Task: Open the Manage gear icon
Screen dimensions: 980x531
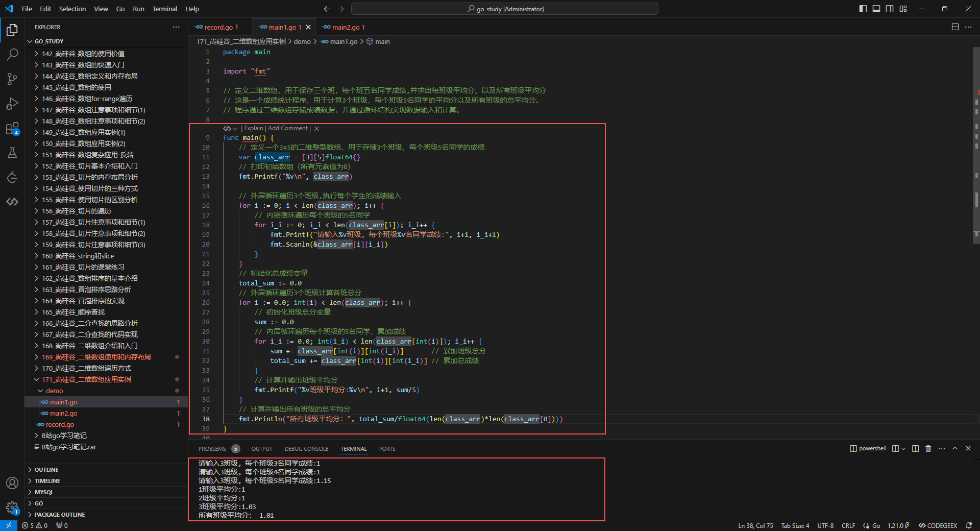Action: click(12, 508)
